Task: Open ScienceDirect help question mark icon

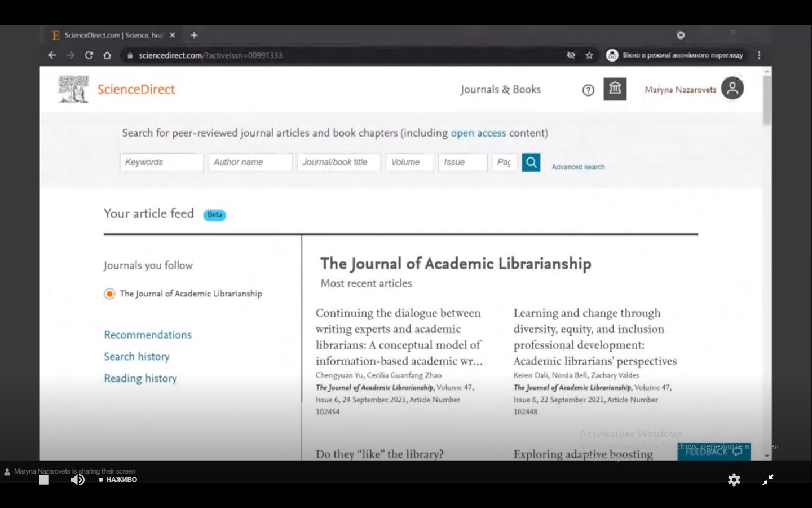Action: click(x=588, y=90)
